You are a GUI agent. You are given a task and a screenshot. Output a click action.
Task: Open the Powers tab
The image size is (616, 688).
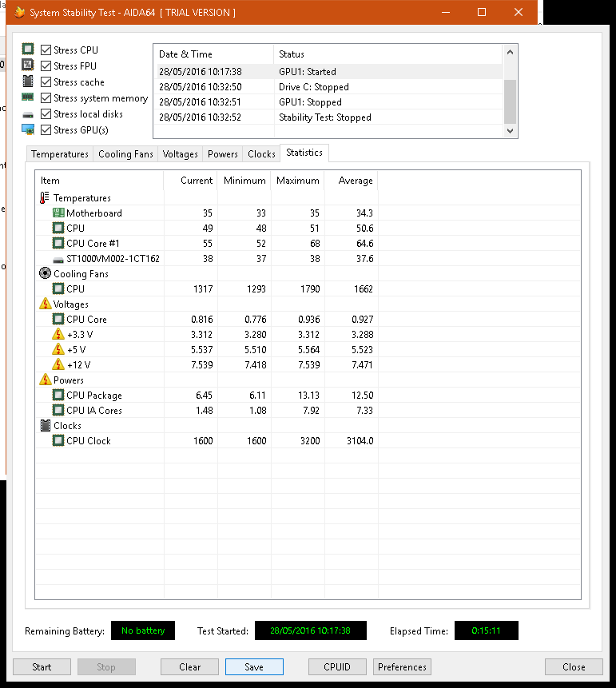point(222,154)
